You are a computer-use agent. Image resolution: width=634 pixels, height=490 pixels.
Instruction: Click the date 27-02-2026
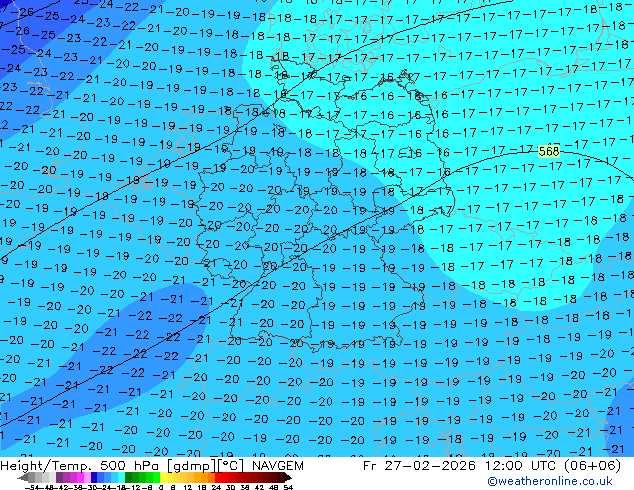tap(430, 466)
